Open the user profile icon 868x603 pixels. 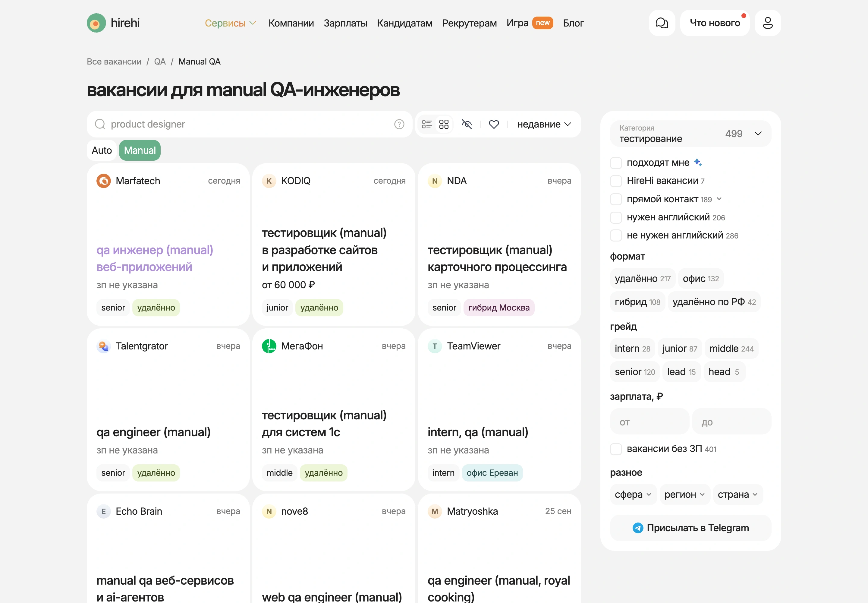pos(768,23)
